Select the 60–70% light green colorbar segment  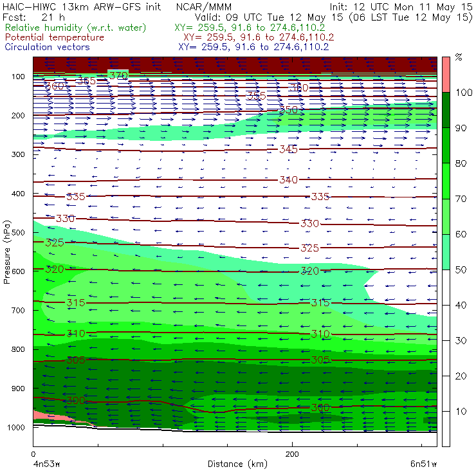tap(446, 216)
